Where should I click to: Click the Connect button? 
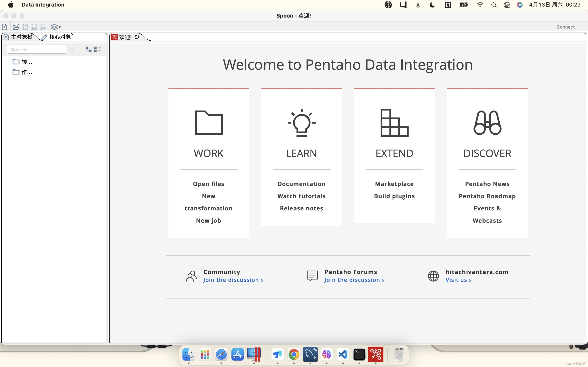tap(565, 27)
